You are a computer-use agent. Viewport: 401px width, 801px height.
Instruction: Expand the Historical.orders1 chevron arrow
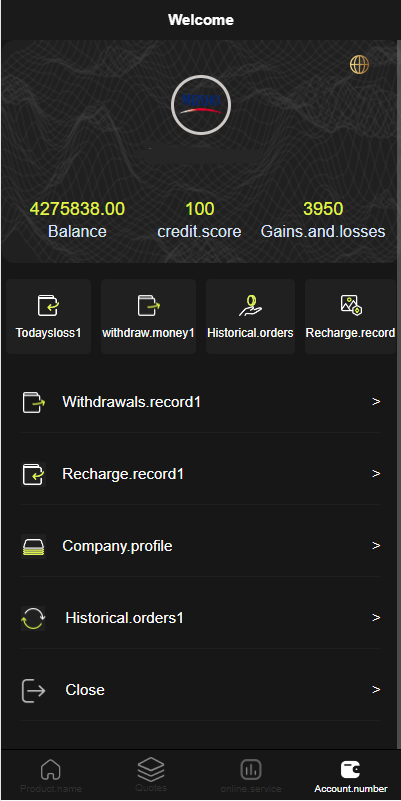point(376,618)
